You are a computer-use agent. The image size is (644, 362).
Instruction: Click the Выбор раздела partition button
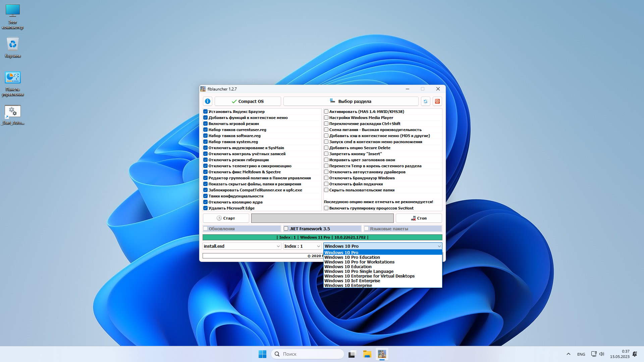(x=351, y=101)
